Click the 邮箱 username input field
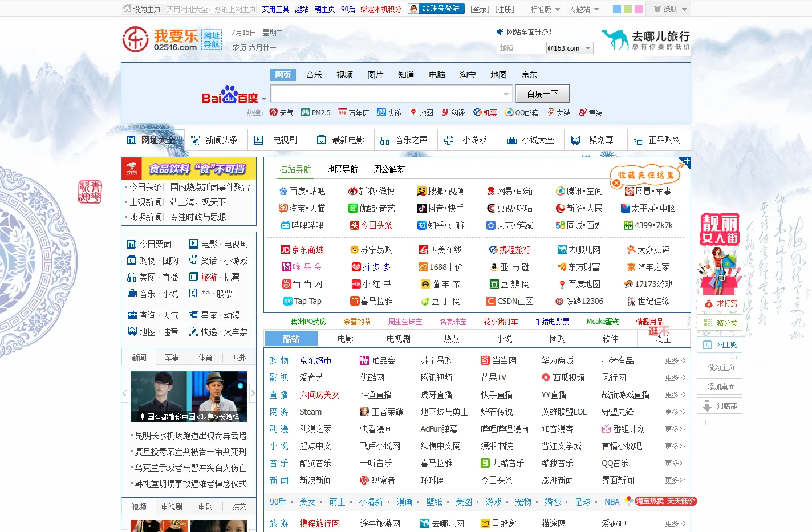The height and width of the screenshot is (532, 812). coord(521,48)
